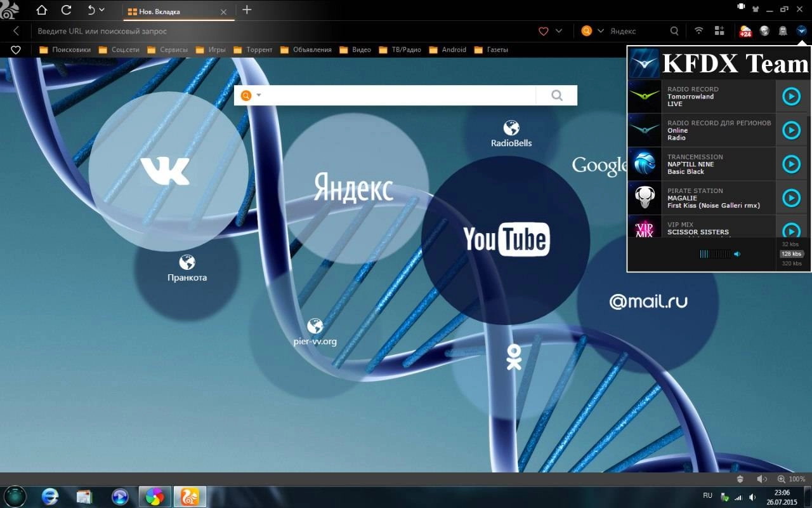Play PIRATE STATION station
This screenshot has width=812, height=508.
point(791,198)
